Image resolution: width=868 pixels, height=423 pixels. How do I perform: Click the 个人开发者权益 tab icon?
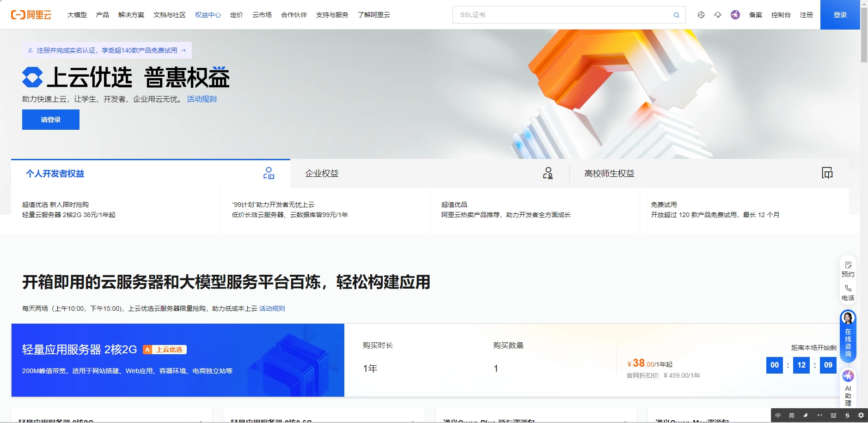pos(269,173)
